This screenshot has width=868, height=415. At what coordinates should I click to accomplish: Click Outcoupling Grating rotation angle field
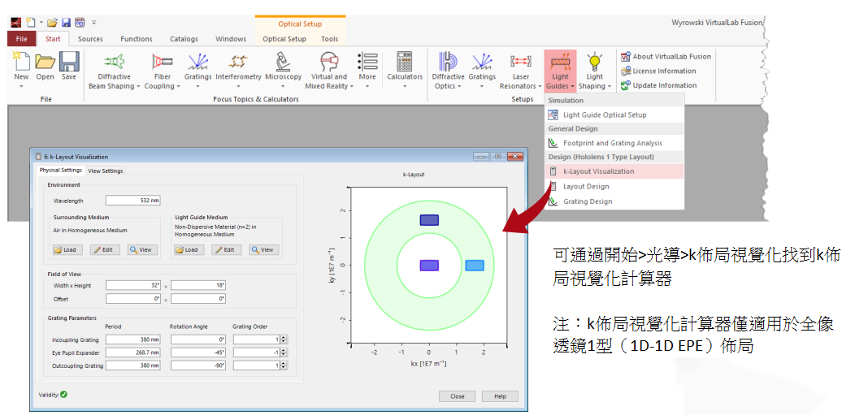pos(198,365)
